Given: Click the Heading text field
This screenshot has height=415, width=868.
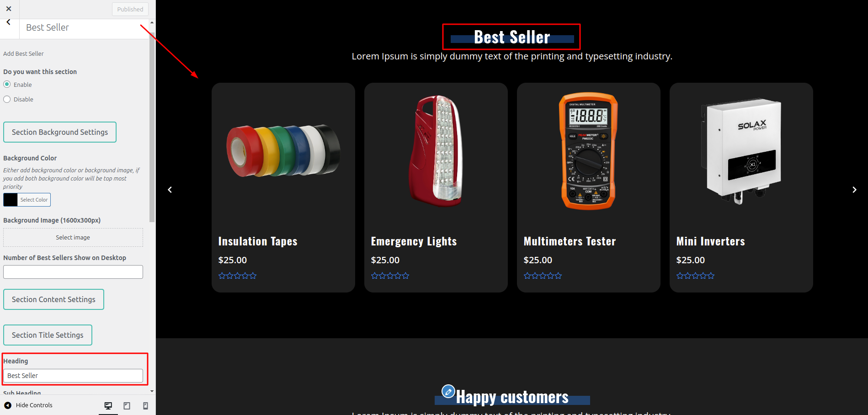Looking at the screenshot, I should click(73, 376).
